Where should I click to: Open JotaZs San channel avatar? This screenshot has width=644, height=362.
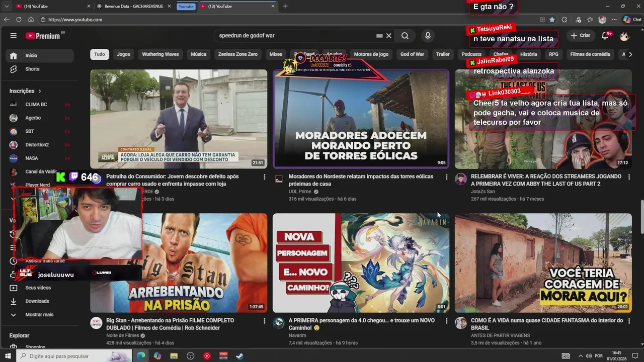tap(461, 179)
